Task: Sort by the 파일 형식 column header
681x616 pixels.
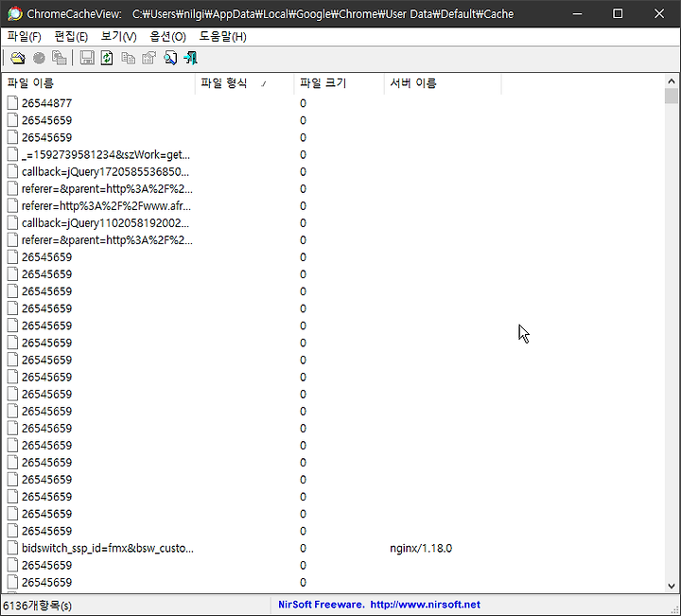Action: pos(245,83)
